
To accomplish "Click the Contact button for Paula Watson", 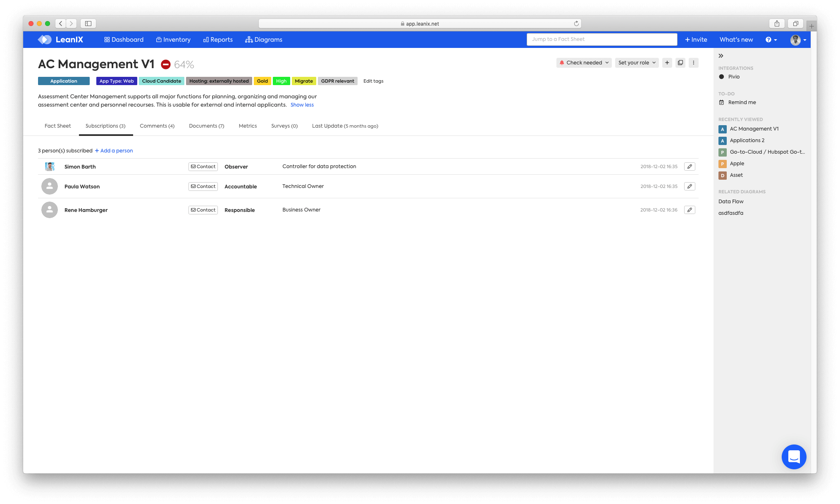I will (x=203, y=186).
